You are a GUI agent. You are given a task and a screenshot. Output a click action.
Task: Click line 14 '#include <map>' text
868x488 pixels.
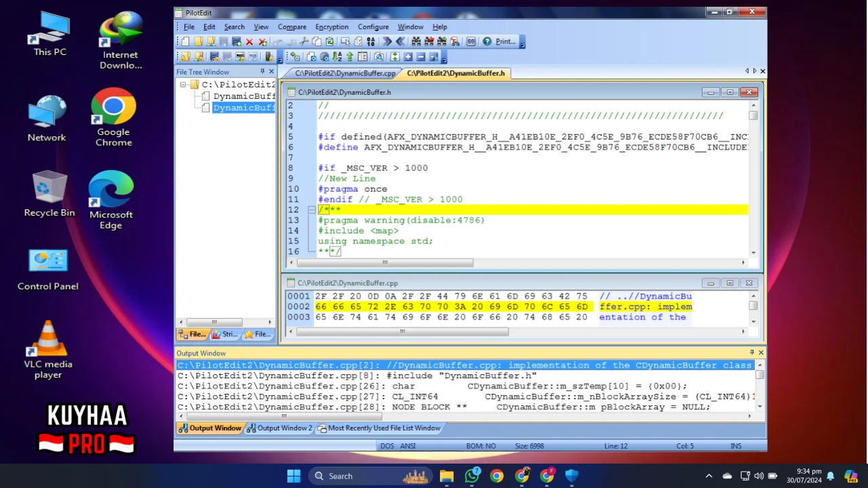[358, 230]
